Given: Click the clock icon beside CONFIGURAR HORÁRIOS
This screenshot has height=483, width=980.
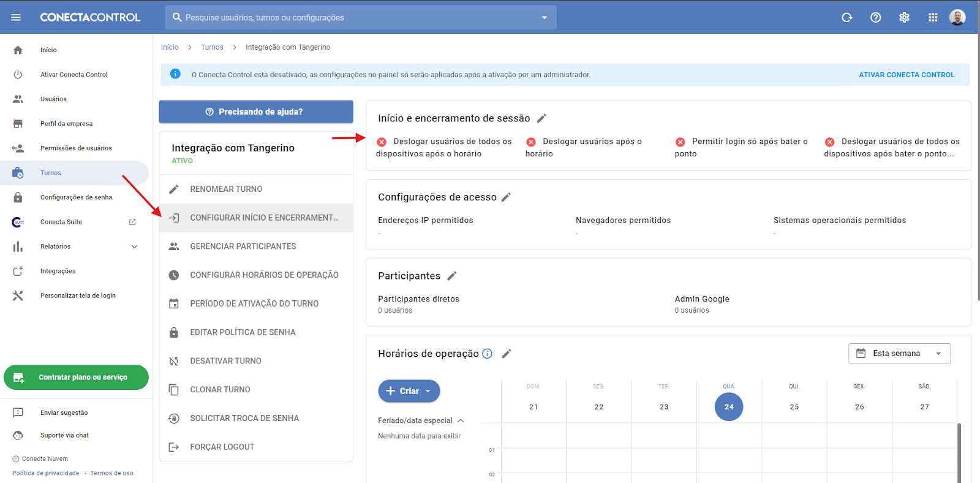Looking at the screenshot, I should pos(174,275).
